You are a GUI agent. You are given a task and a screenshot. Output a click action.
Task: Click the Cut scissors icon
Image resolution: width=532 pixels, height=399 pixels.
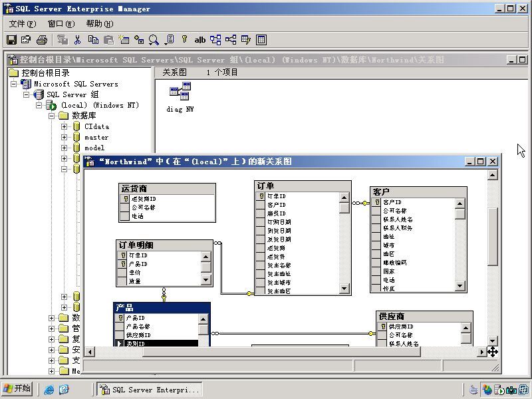(x=77, y=40)
